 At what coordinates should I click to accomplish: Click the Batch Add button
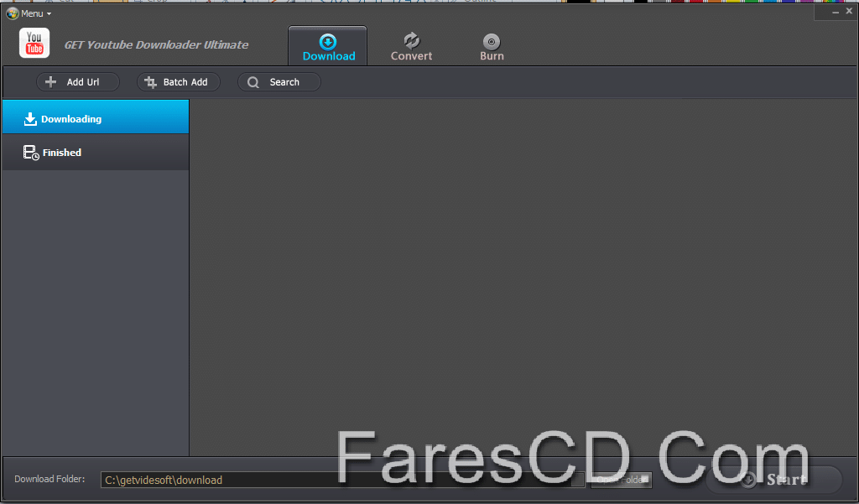[178, 82]
